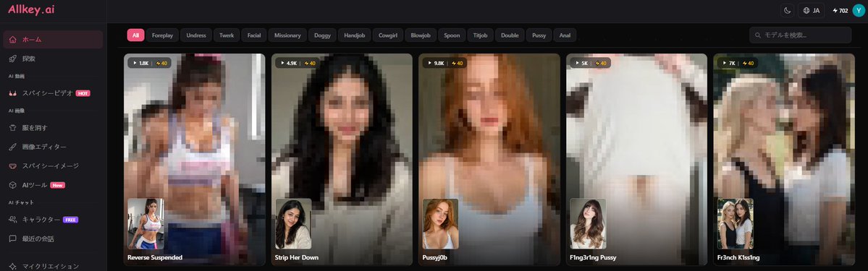Click the globe icon in the language button
The height and width of the screenshot is (271, 868).
[806, 11]
